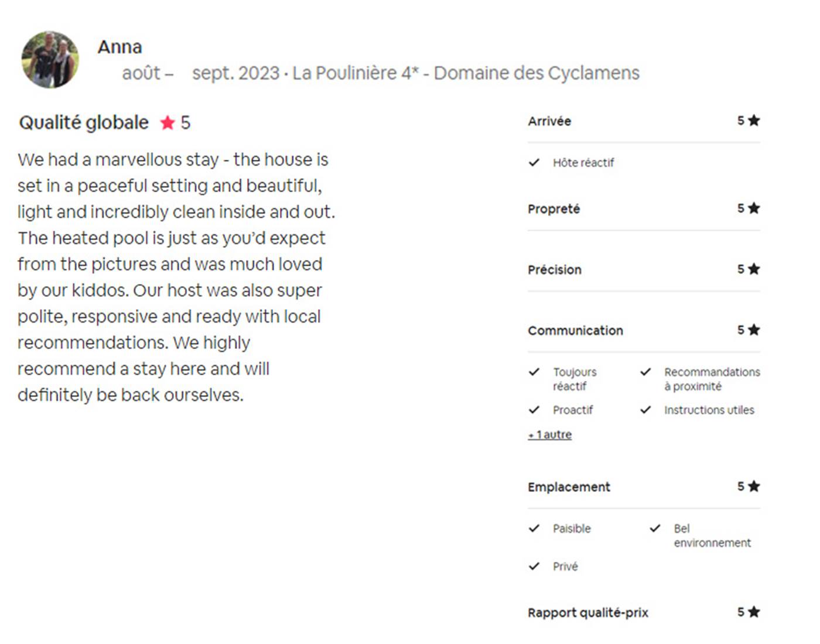820x644 pixels.
Task: Click Anna's profile photo
Action: (x=50, y=60)
